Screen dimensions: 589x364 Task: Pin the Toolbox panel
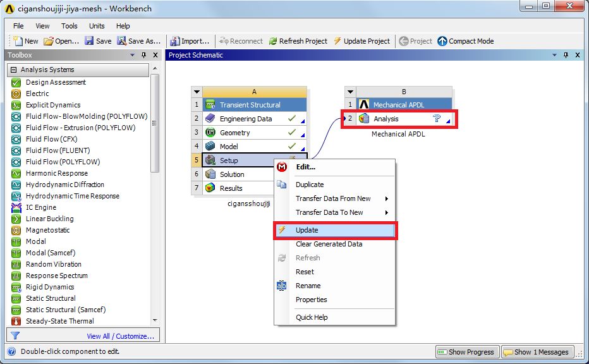(x=144, y=55)
